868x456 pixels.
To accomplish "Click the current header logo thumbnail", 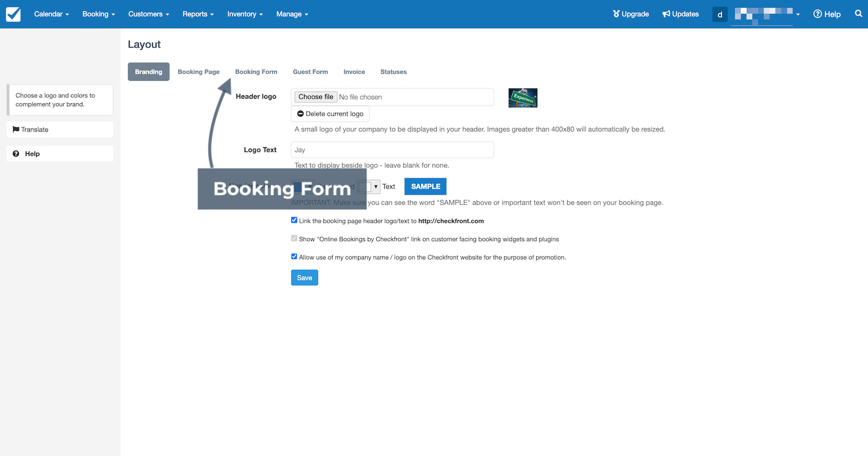I will click(x=523, y=98).
